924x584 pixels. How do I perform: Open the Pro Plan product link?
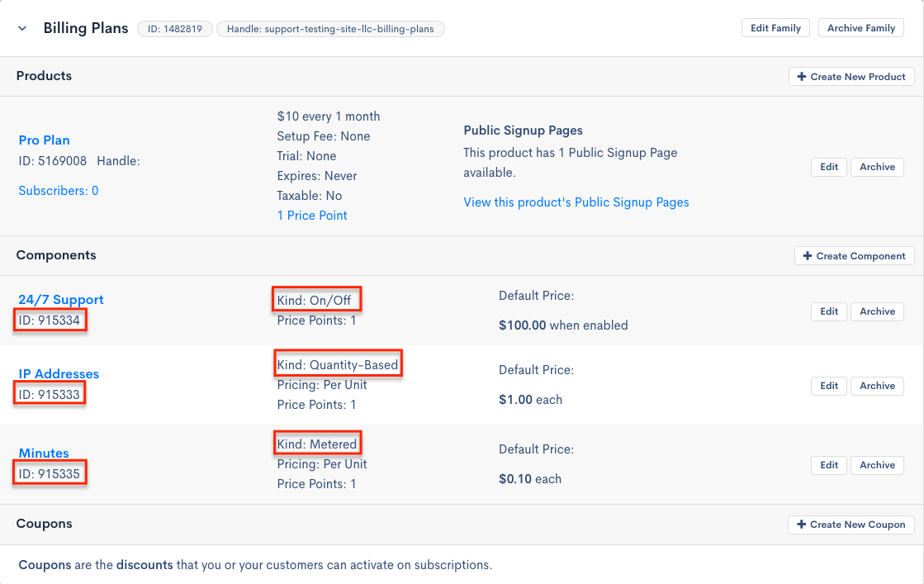pos(44,140)
